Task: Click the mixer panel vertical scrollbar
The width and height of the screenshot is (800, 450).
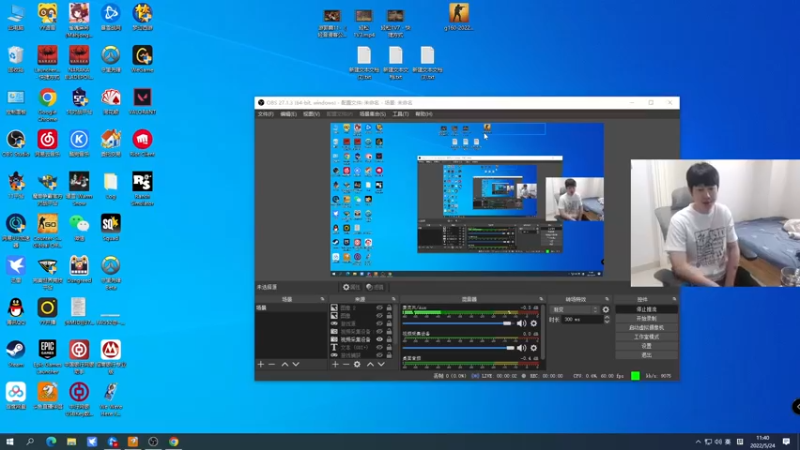Action: [x=543, y=332]
